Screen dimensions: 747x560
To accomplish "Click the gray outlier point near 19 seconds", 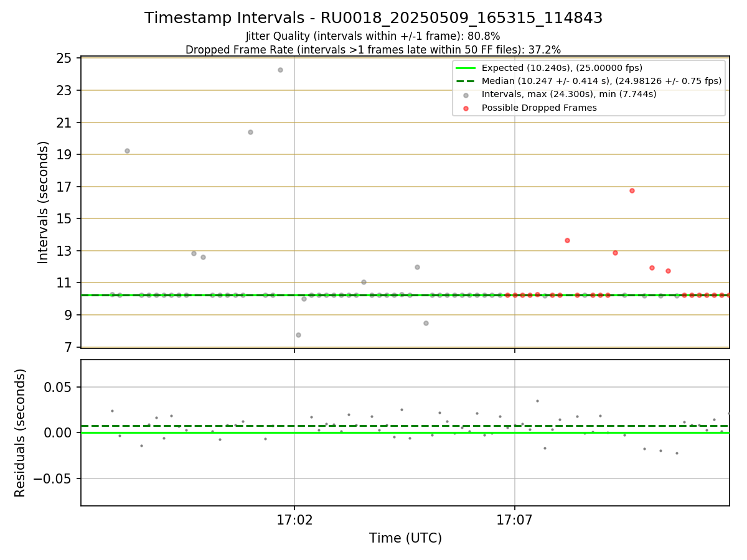I will point(127,151).
